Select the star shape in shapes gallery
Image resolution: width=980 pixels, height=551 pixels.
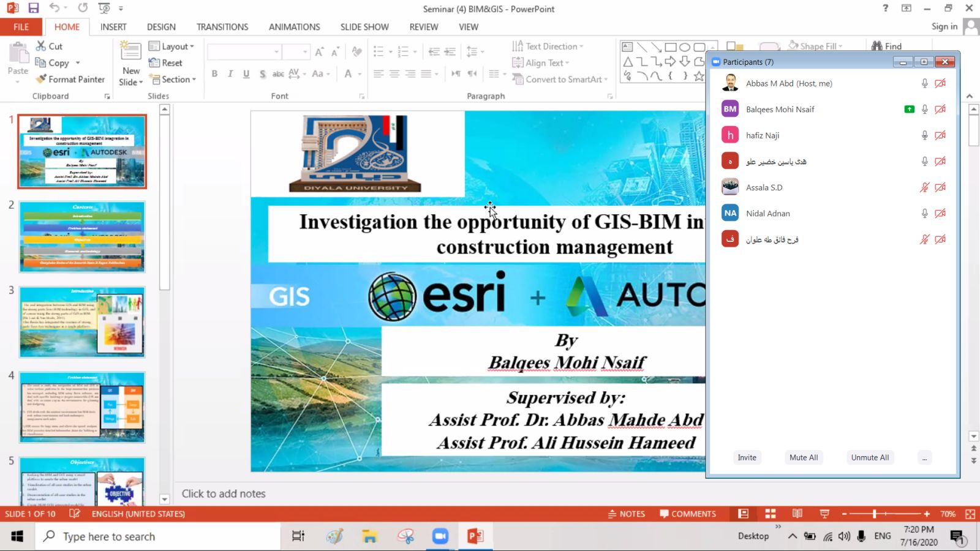tap(698, 76)
